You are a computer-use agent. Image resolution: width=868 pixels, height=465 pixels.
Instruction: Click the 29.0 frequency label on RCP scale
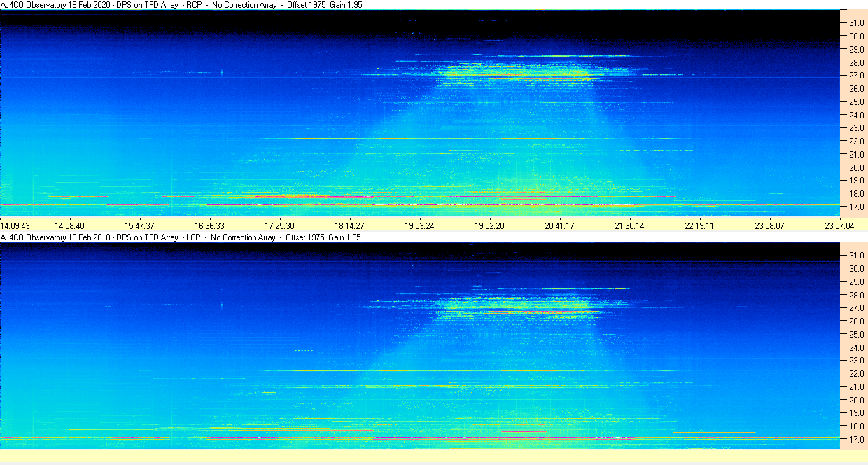(x=857, y=50)
